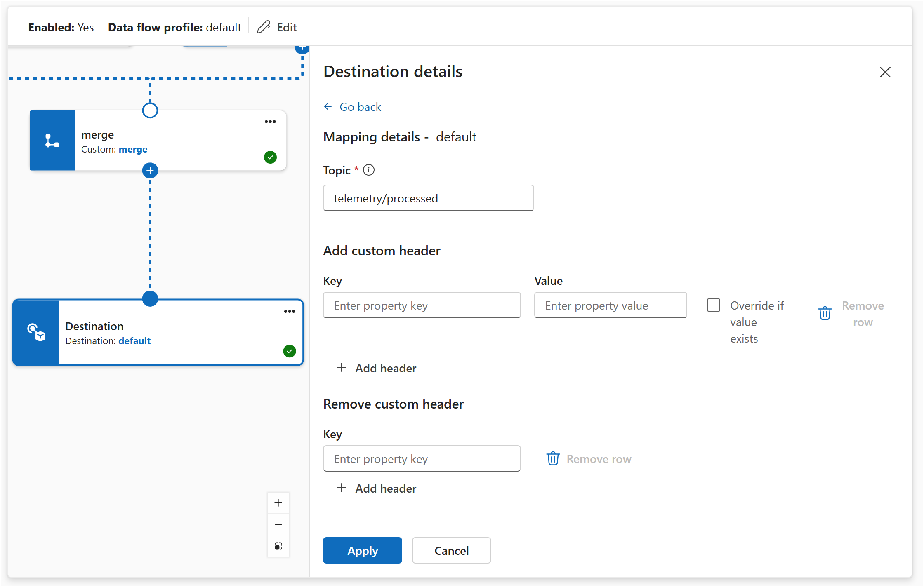Click the merge link in merge node
The width and height of the screenshot is (924, 587).
[133, 149]
